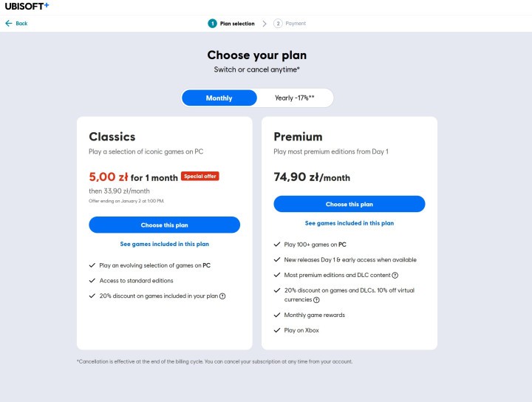This screenshot has width=532, height=402.
Task: Open info icon beside 20% discount on plan games
Action: tap(222, 296)
